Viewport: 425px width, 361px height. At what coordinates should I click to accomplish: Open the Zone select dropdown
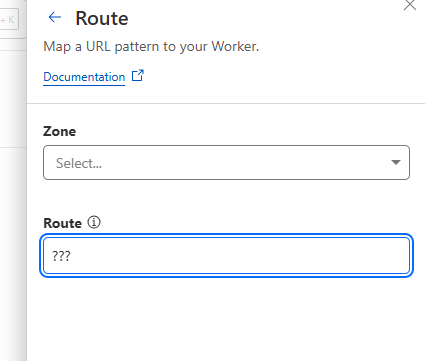(226, 162)
